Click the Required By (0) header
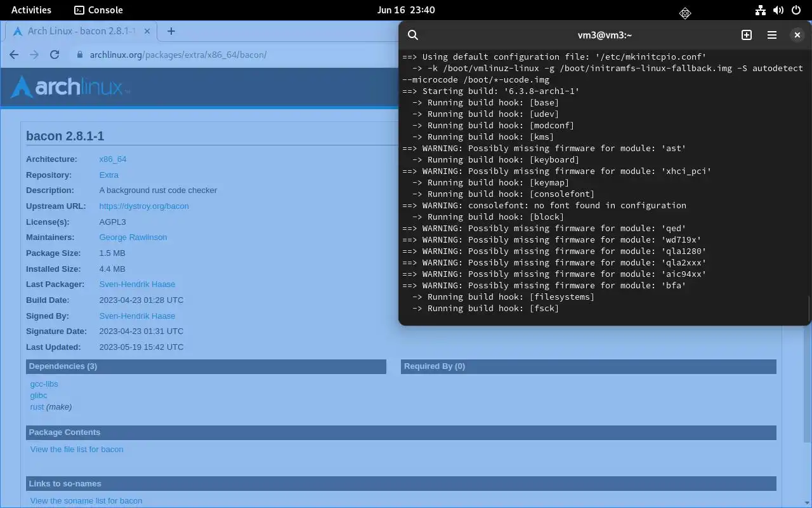Image resolution: width=812 pixels, height=508 pixels. pyautogui.click(x=589, y=366)
